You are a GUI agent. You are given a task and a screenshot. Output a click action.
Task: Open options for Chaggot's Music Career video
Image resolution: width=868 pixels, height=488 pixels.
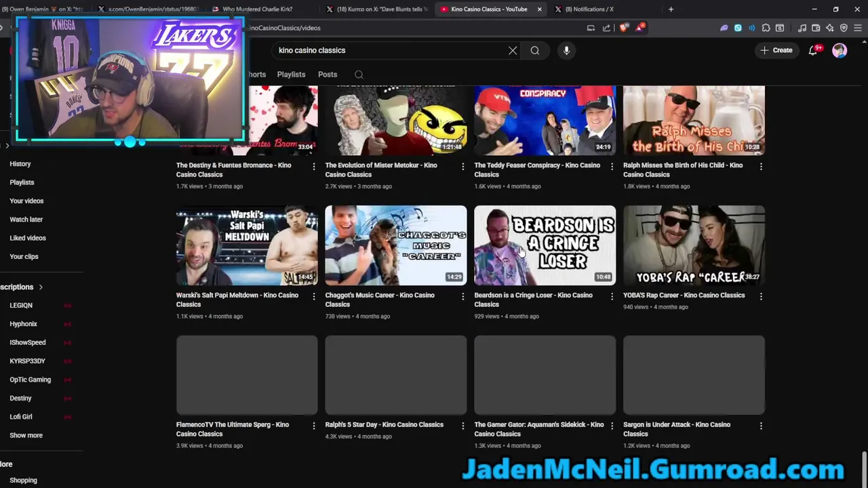[x=462, y=296]
